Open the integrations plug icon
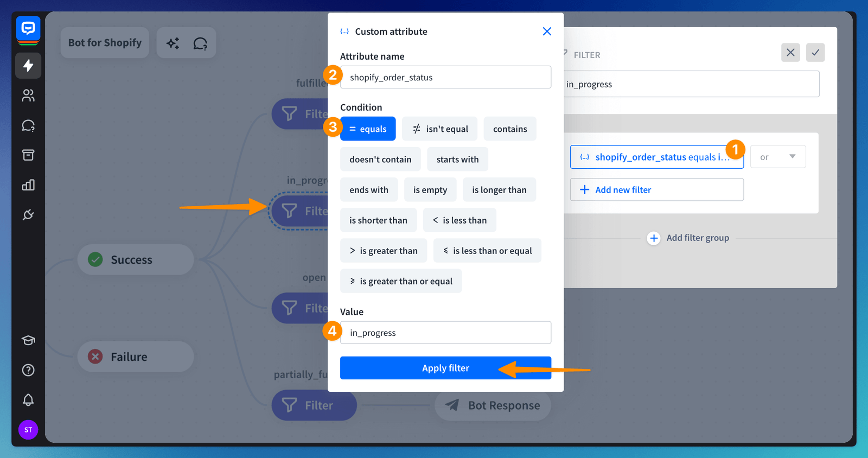 coord(28,215)
